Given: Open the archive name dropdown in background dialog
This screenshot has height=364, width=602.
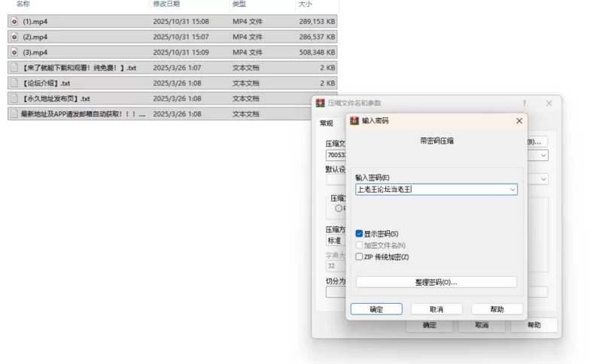Looking at the screenshot, I should [x=543, y=156].
